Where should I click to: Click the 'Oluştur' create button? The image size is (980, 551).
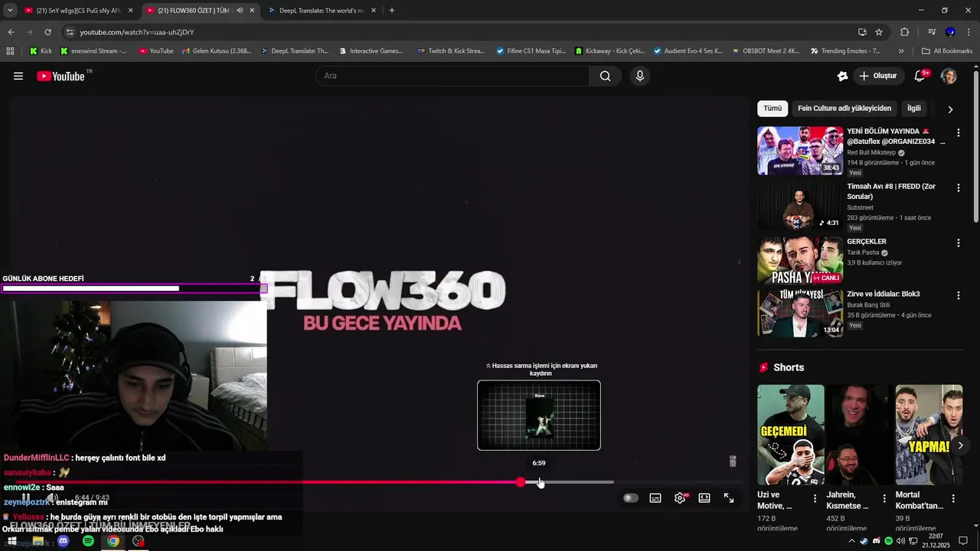point(877,76)
